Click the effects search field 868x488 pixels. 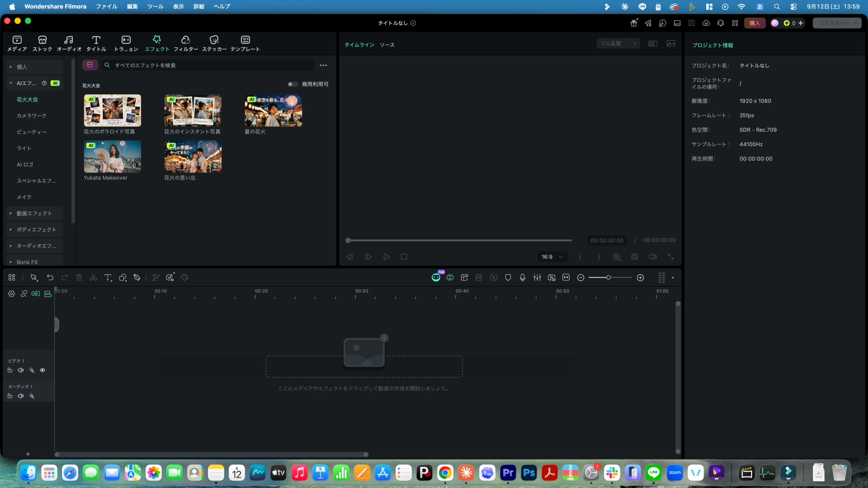tap(209, 65)
